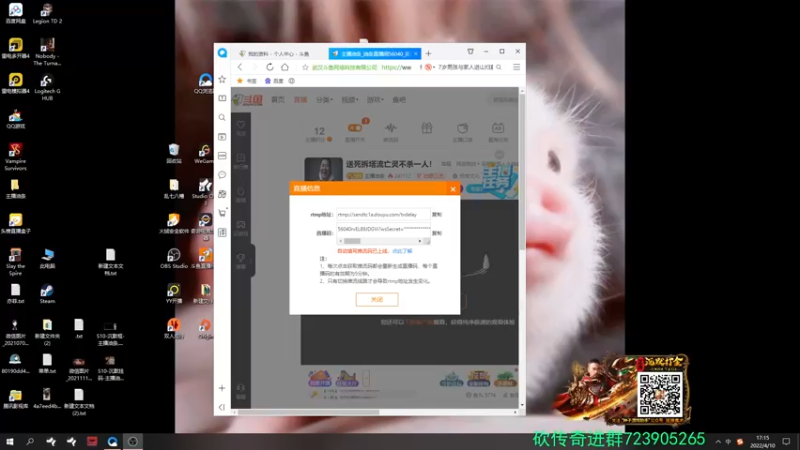This screenshot has width=800, height=450.
Task: Open Vampire Survivors desktop icon
Action: tap(15, 157)
